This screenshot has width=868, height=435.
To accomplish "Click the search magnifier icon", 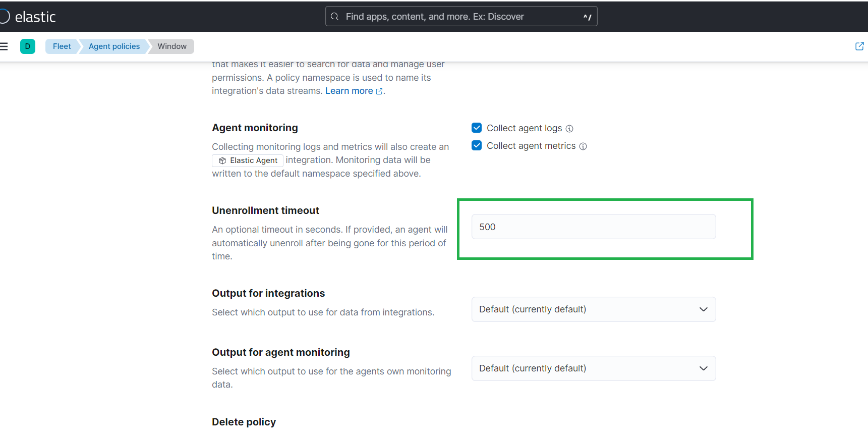I will click(334, 17).
